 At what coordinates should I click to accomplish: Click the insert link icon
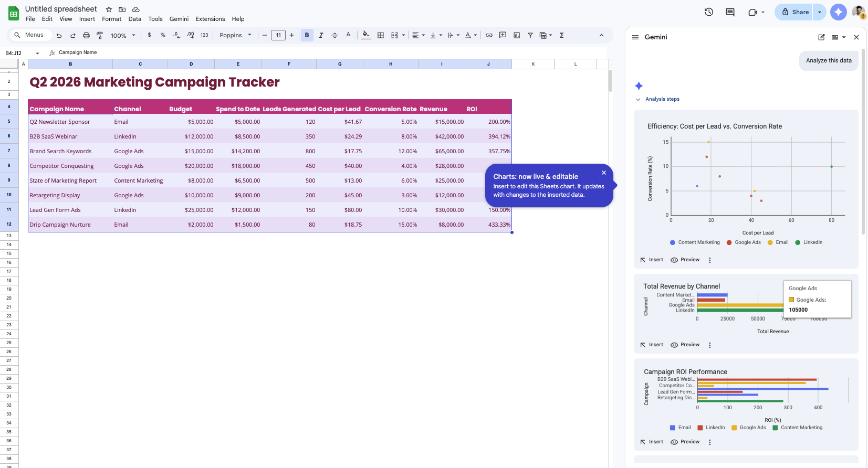[489, 35]
